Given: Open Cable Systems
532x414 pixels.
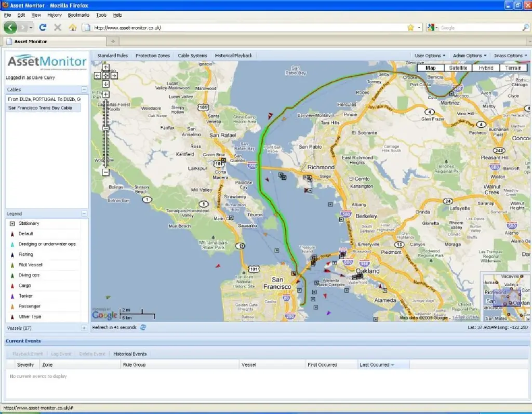Looking at the screenshot, I should click(192, 55).
